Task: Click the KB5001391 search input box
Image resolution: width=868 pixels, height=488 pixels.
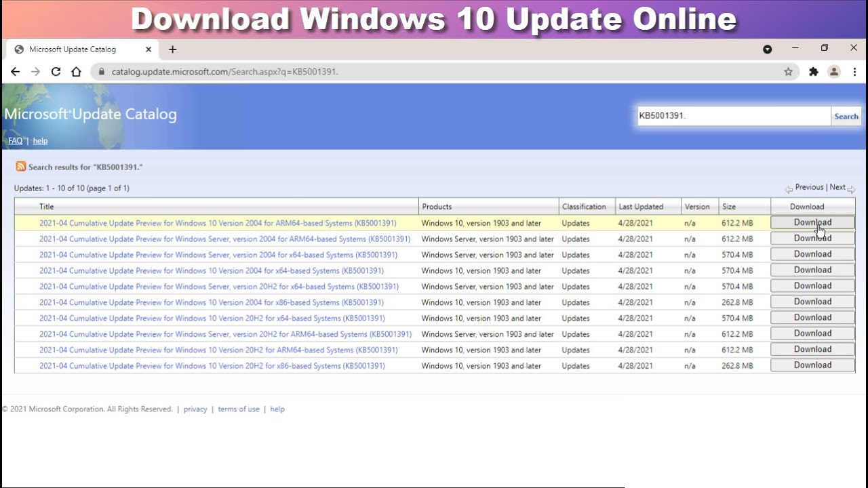Action: click(x=734, y=116)
